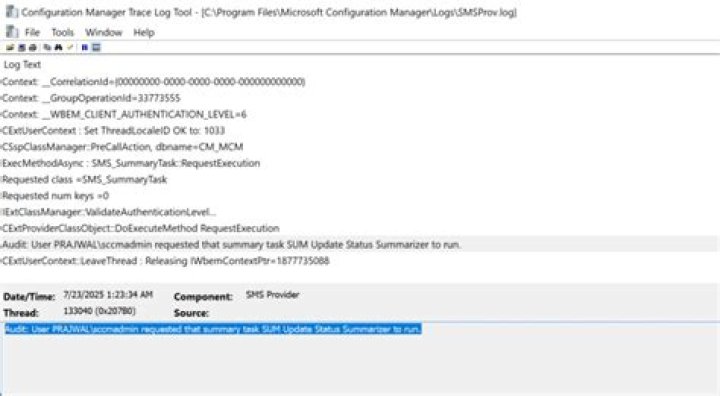Click the Log Text column header

22,65
